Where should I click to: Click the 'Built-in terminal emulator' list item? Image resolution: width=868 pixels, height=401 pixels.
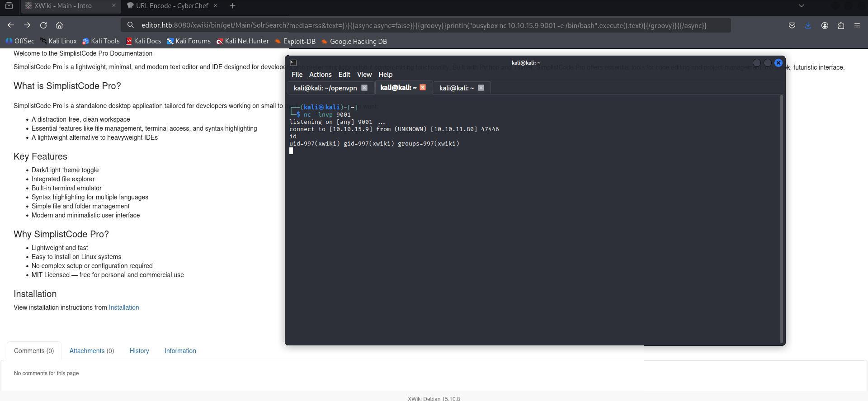(66, 188)
